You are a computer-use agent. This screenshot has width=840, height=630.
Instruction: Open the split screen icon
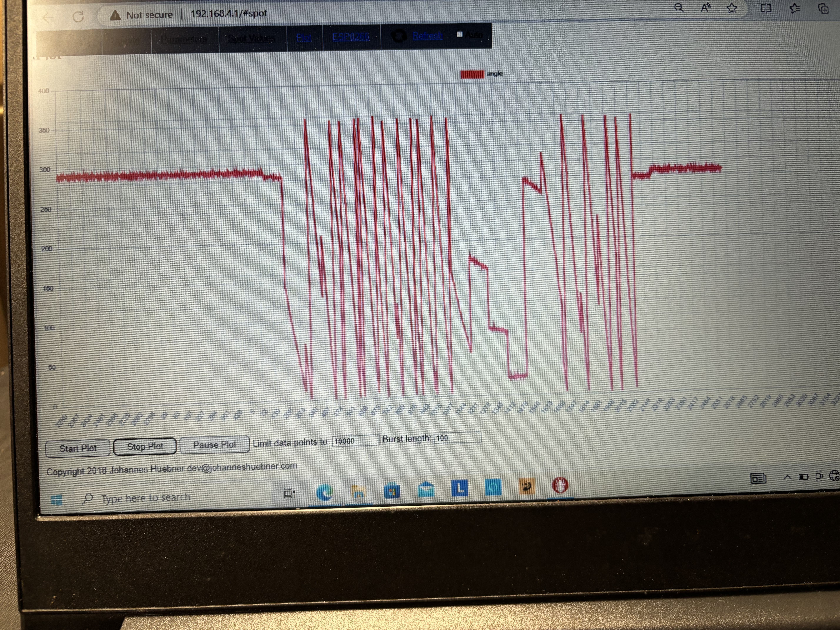tap(766, 8)
